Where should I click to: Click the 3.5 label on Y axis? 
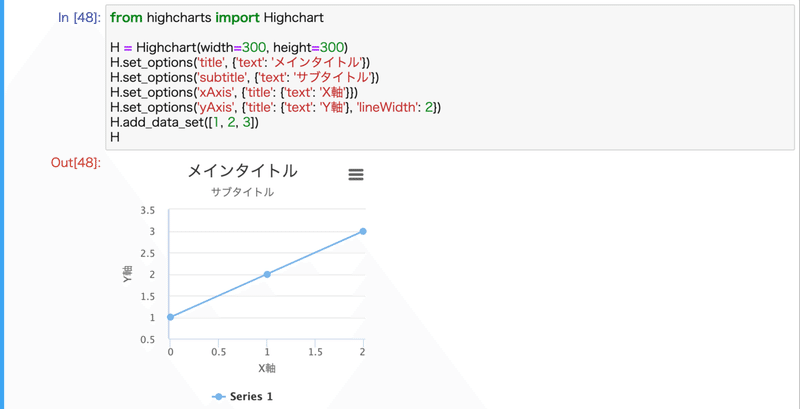coord(147,210)
